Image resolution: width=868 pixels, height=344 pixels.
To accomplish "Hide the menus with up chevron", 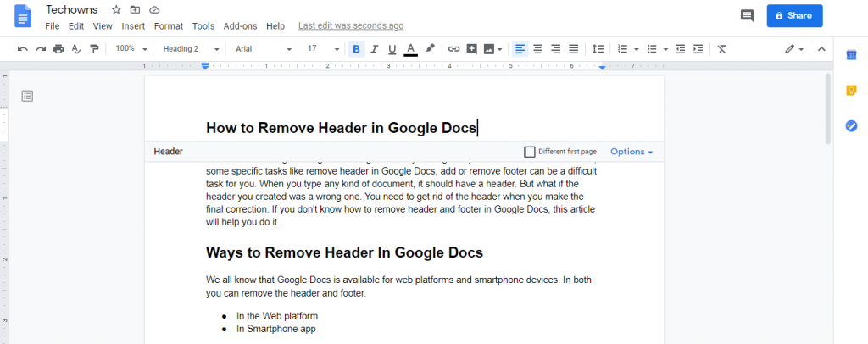I will click(x=821, y=49).
